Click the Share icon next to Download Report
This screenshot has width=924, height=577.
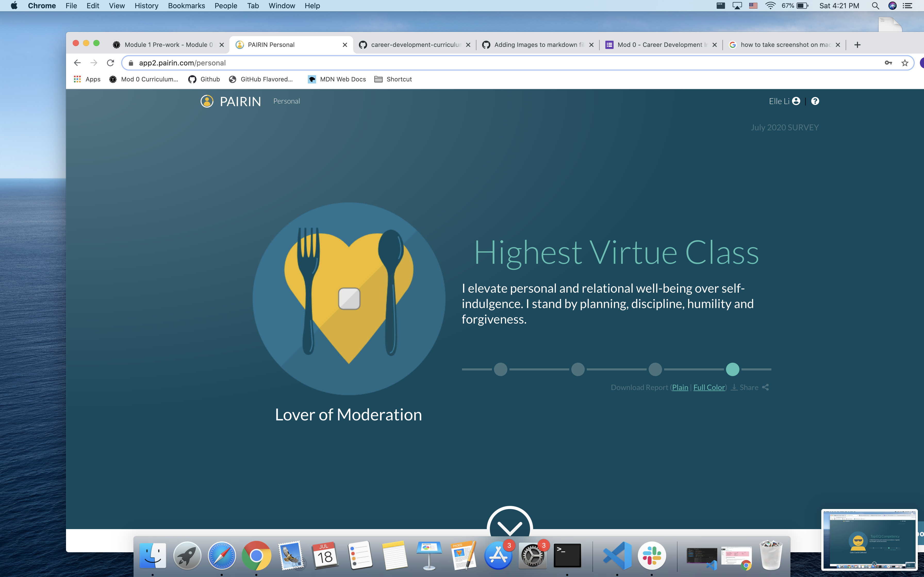pyautogui.click(x=765, y=387)
